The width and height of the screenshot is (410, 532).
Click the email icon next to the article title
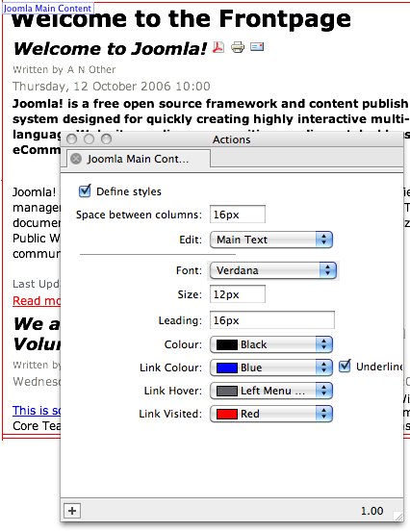tap(257, 46)
